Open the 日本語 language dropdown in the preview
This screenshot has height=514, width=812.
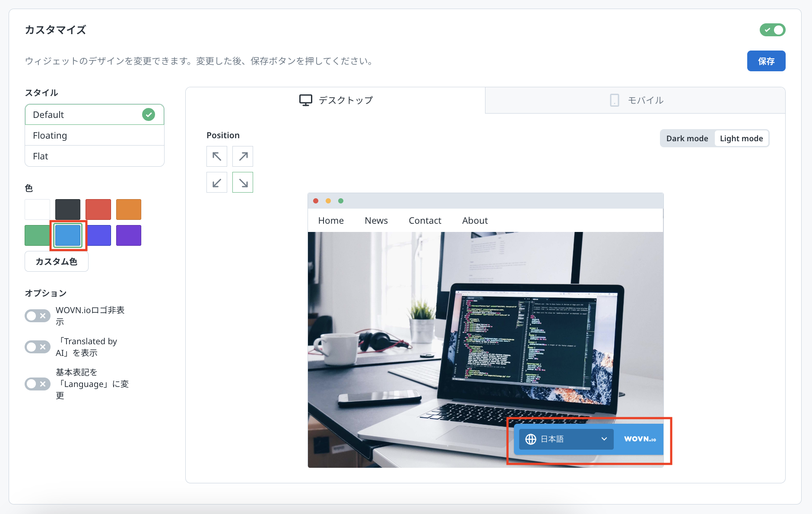(566, 439)
